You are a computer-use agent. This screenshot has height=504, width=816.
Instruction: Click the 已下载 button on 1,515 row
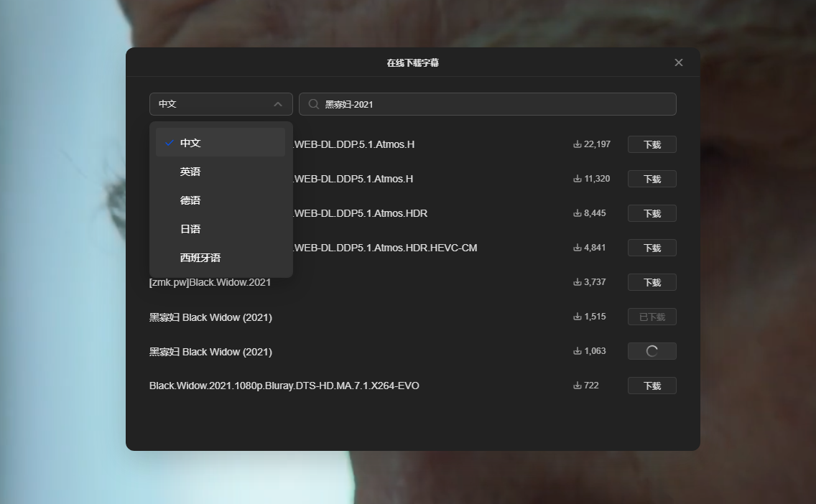click(652, 317)
